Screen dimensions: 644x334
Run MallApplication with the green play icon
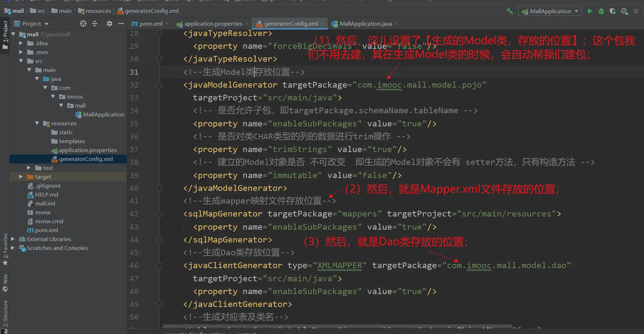(x=590, y=11)
